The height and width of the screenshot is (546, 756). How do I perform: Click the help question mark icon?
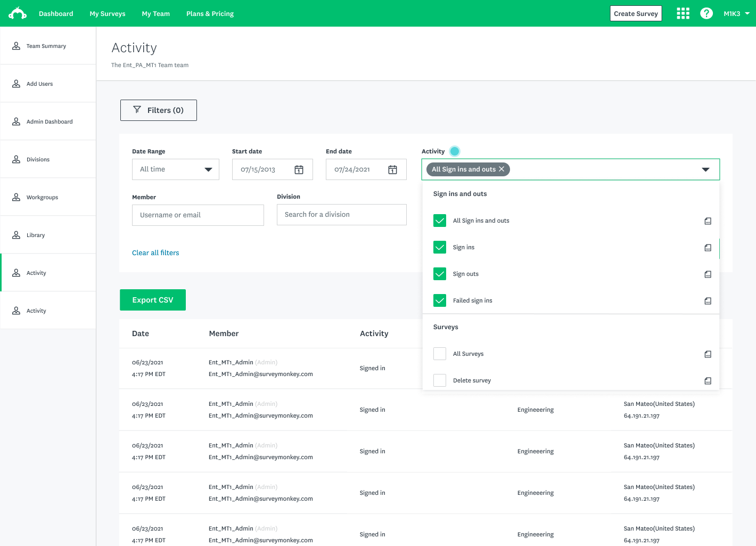pos(706,13)
